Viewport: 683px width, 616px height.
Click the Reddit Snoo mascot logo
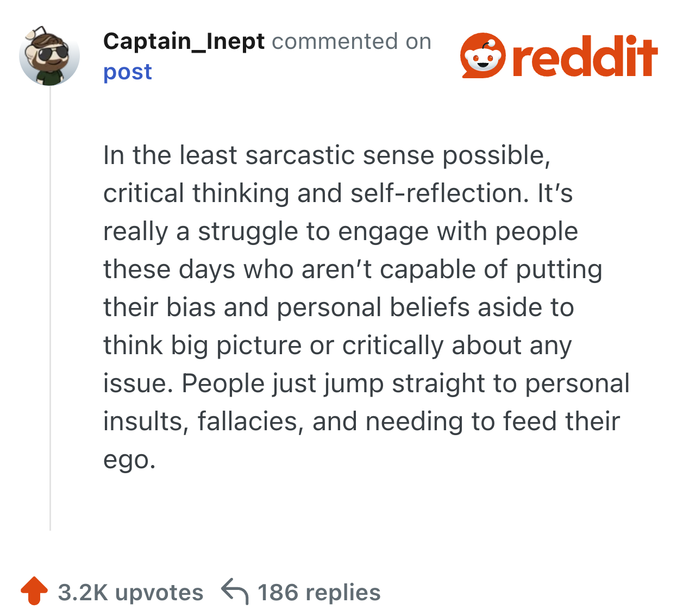[x=483, y=56]
